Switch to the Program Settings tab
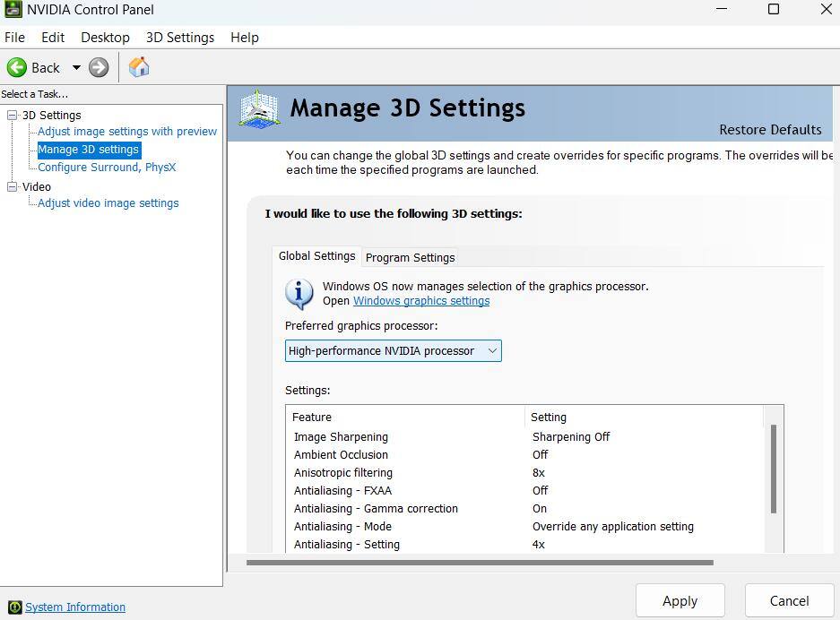The width and height of the screenshot is (840, 620). tap(410, 258)
